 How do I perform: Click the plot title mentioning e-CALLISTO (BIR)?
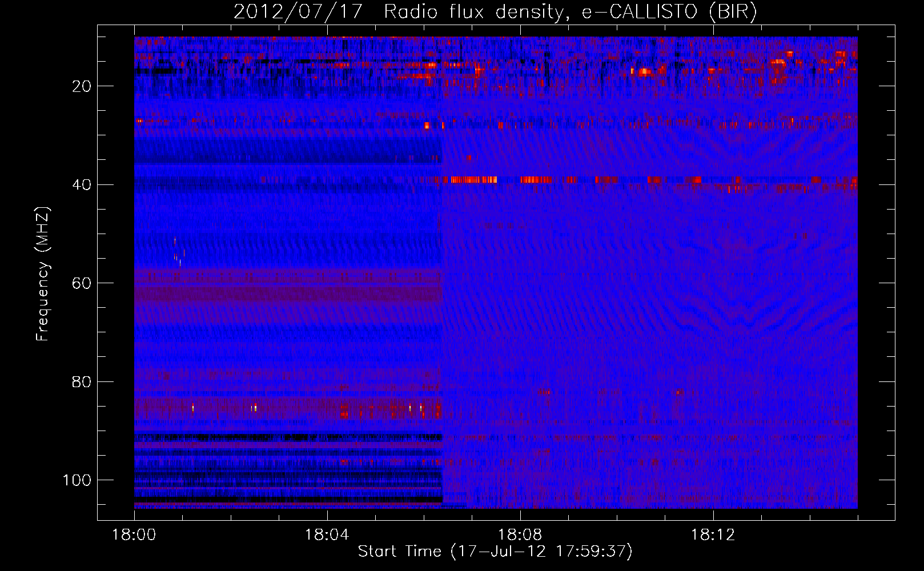(x=495, y=12)
